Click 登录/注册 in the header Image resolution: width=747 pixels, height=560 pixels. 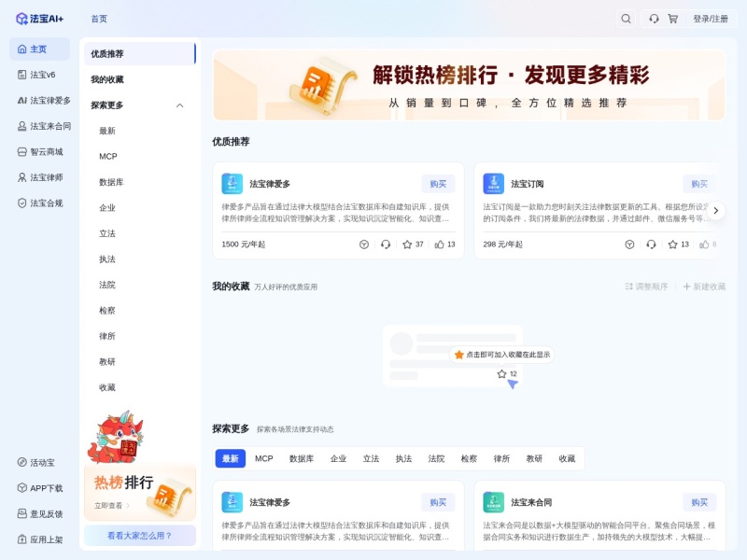tap(711, 19)
